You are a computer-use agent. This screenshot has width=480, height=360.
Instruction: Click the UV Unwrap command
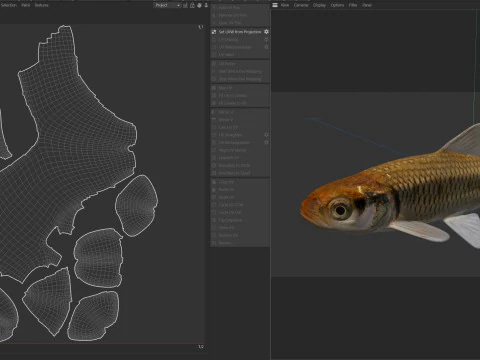point(228,40)
